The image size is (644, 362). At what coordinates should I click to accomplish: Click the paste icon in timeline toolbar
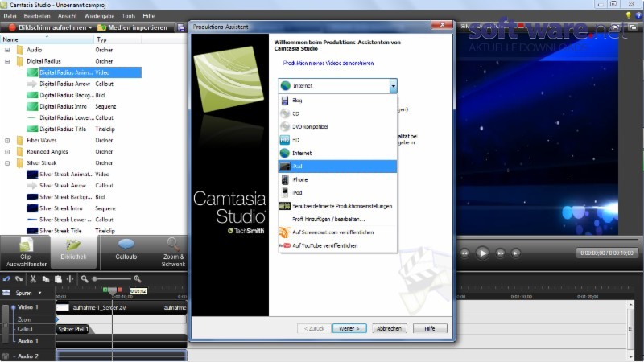click(58, 279)
